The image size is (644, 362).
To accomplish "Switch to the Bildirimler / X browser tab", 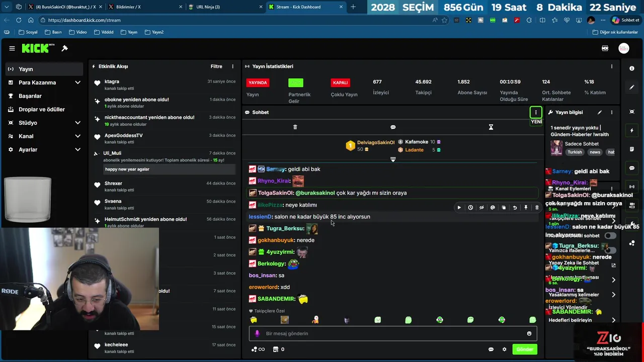I will pos(146,7).
